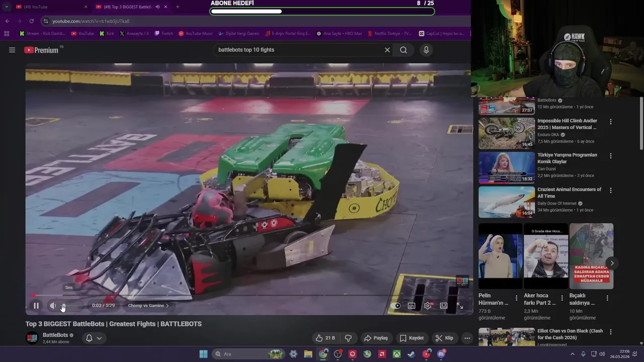The height and width of the screenshot is (362, 644).
Task: Open the BattleBots channel avatar
Action: [x=32, y=338]
